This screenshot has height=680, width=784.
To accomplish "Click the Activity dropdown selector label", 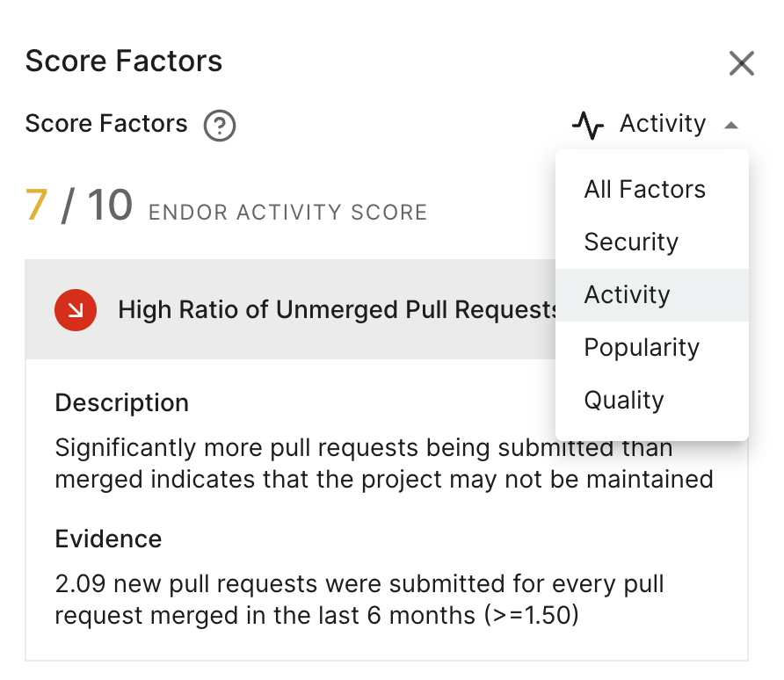I will [662, 125].
